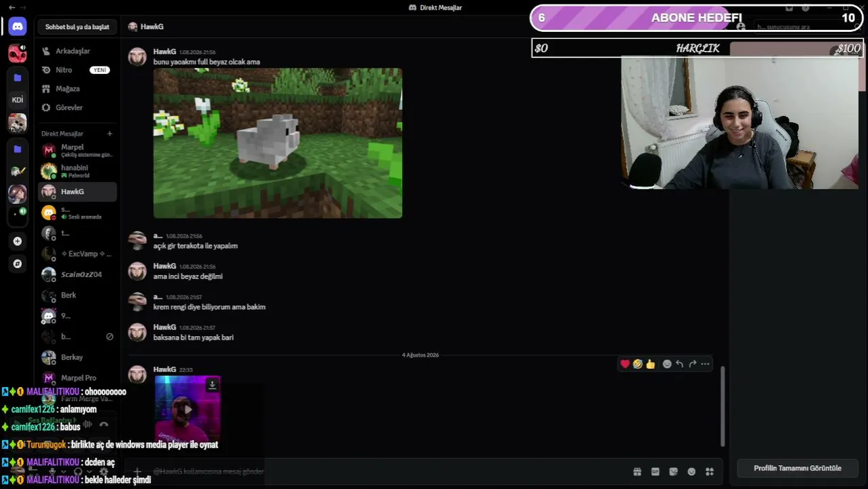
Task: Open HawkG's name in the chat header
Action: point(152,26)
